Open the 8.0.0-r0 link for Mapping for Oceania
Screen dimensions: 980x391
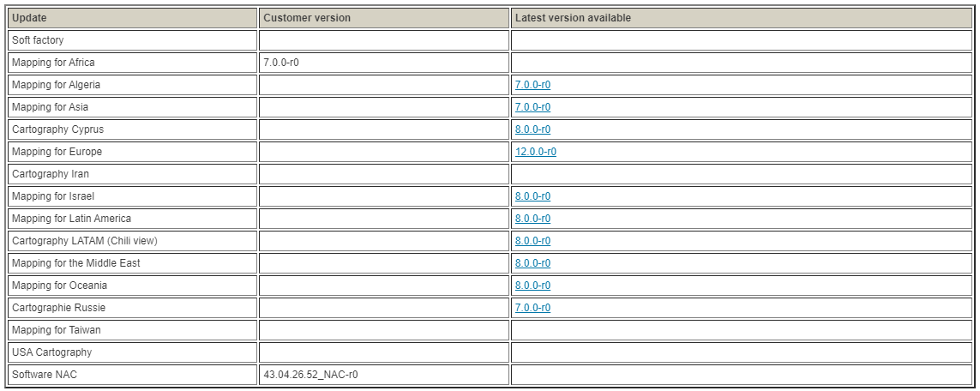click(x=532, y=286)
